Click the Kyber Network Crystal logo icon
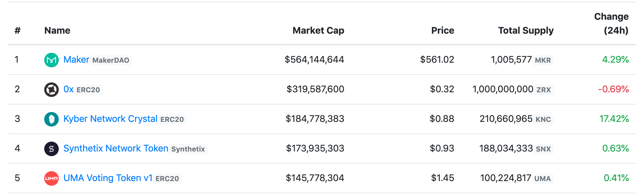The image size is (644, 195). click(51, 119)
